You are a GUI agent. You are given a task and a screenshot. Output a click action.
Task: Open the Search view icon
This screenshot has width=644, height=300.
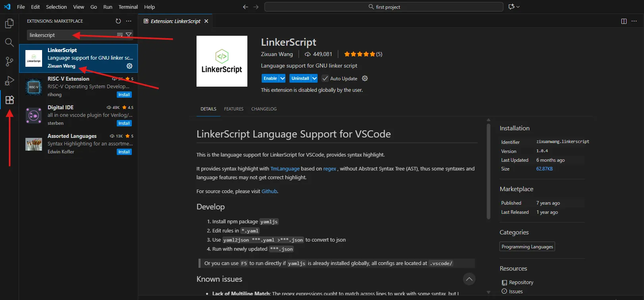coord(9,43)
